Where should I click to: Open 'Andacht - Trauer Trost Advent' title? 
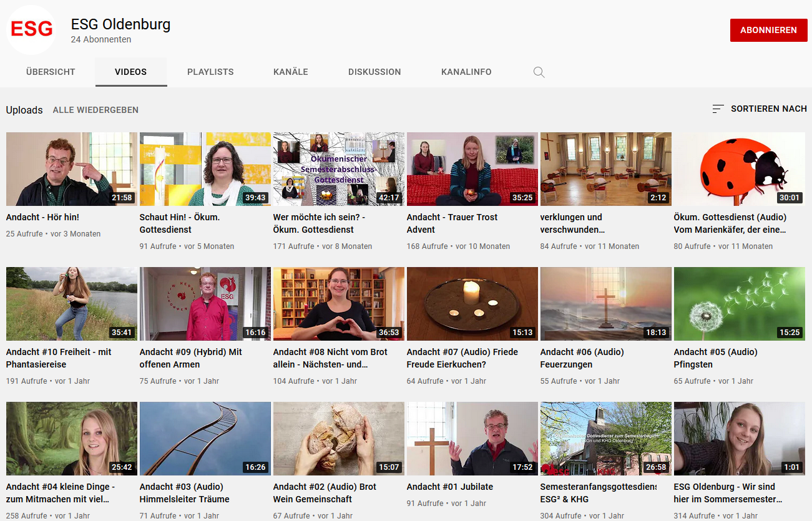click(x=452, y=223)
